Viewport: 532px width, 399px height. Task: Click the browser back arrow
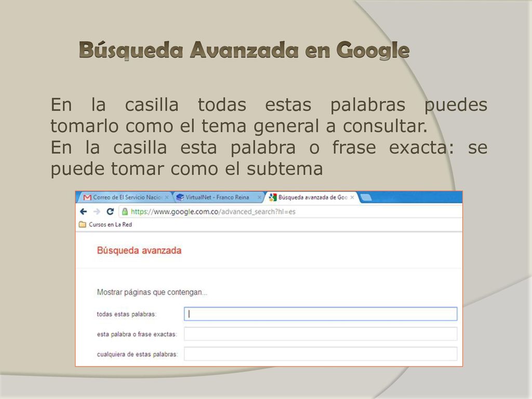click(84, 212)
